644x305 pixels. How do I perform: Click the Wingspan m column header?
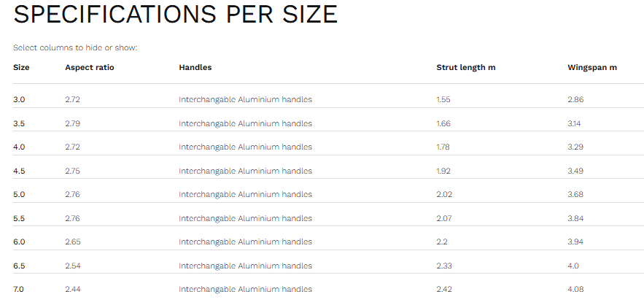591,67
